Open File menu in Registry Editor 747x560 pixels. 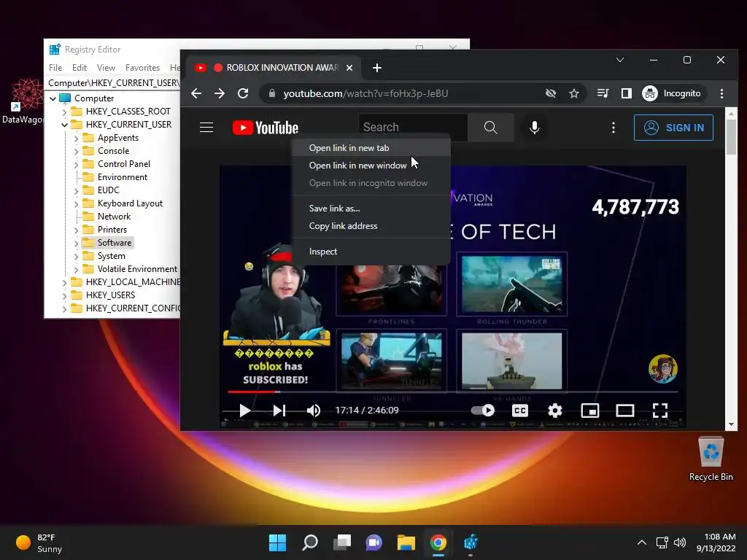click(x=55, y=68)
